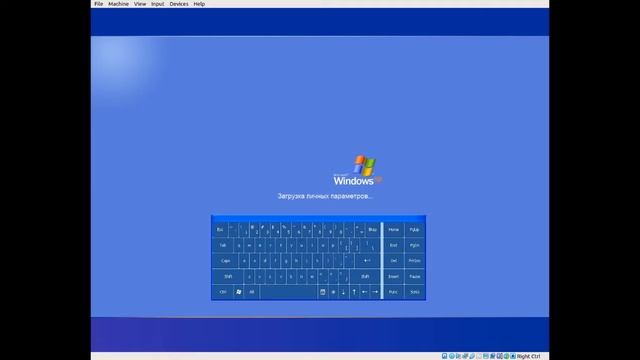Toggle the ScrLk key
Viewport: 640px width, 360px height.
point(415,292)
